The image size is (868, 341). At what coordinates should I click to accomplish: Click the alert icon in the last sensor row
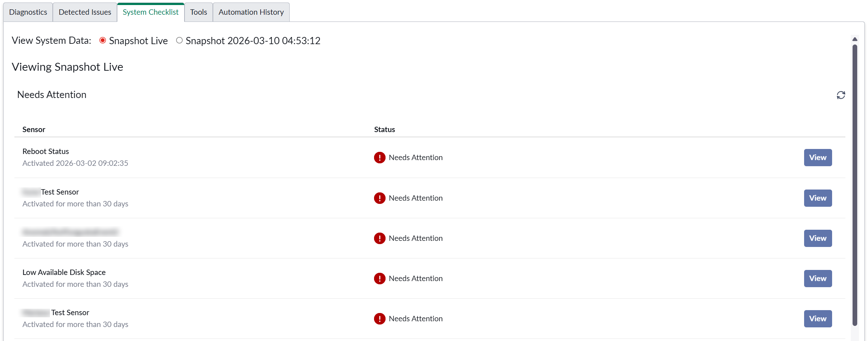pyautogui.click(x=379, y=319)
